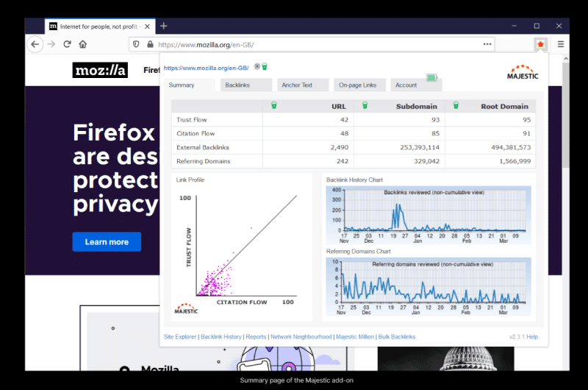Screen dimensions: 588x390
Task: Click the Citation Flow row label
Action: click(196, 134)
